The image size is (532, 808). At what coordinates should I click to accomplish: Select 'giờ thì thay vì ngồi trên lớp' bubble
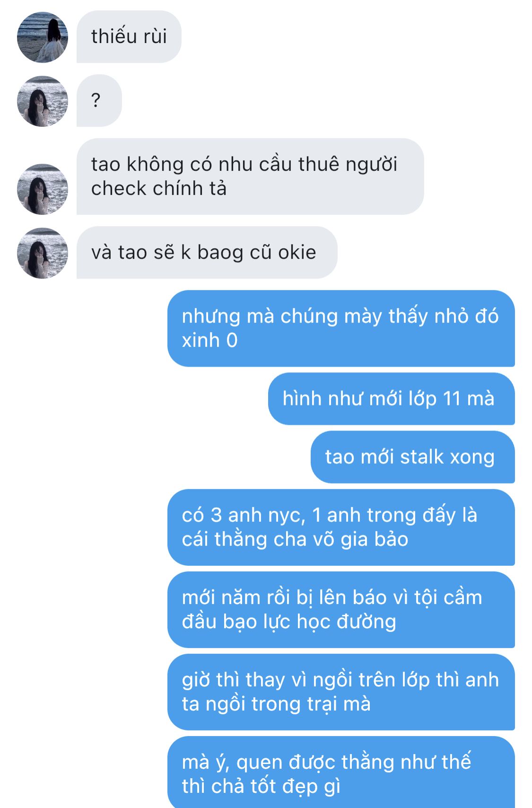[341, 692]
